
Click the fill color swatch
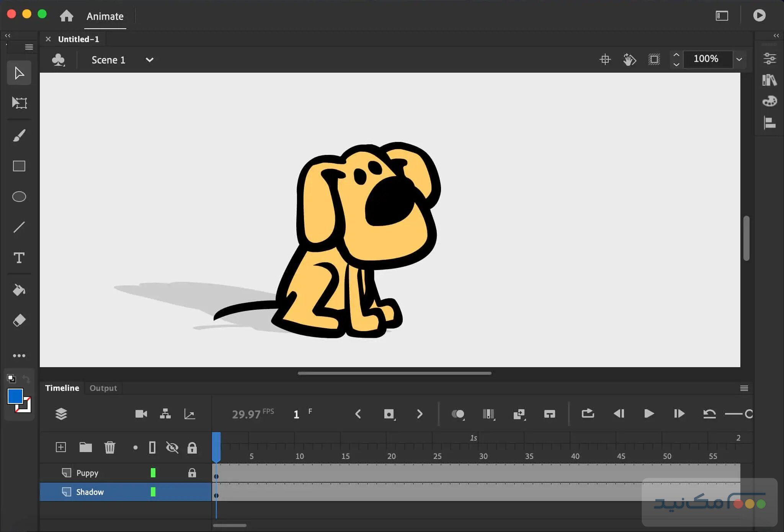point(15,397)
